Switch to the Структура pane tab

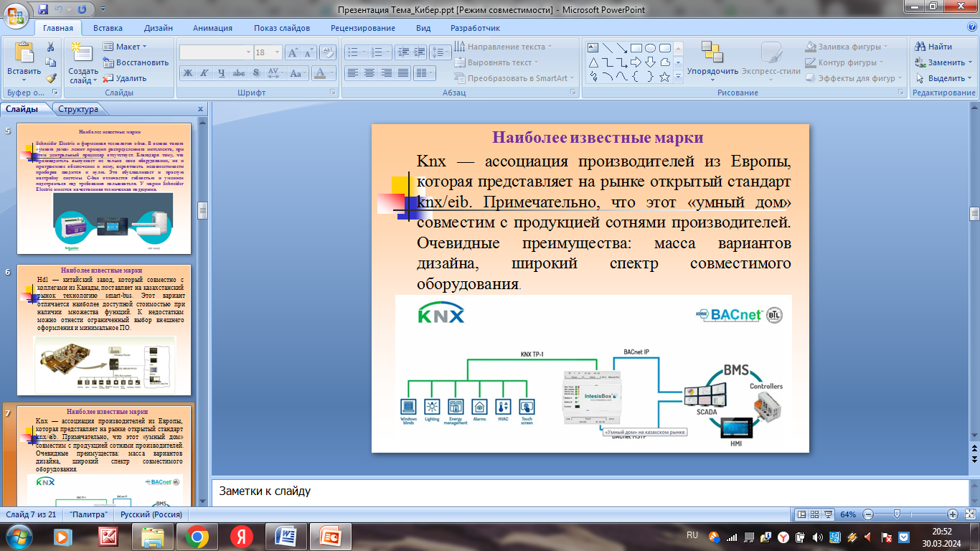tap(78, 109)
